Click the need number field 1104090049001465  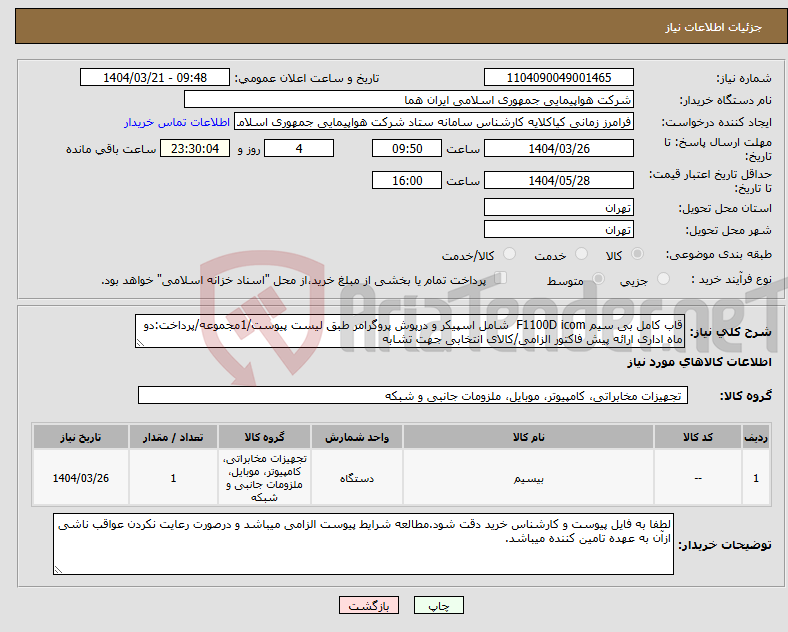coord(558,77)
